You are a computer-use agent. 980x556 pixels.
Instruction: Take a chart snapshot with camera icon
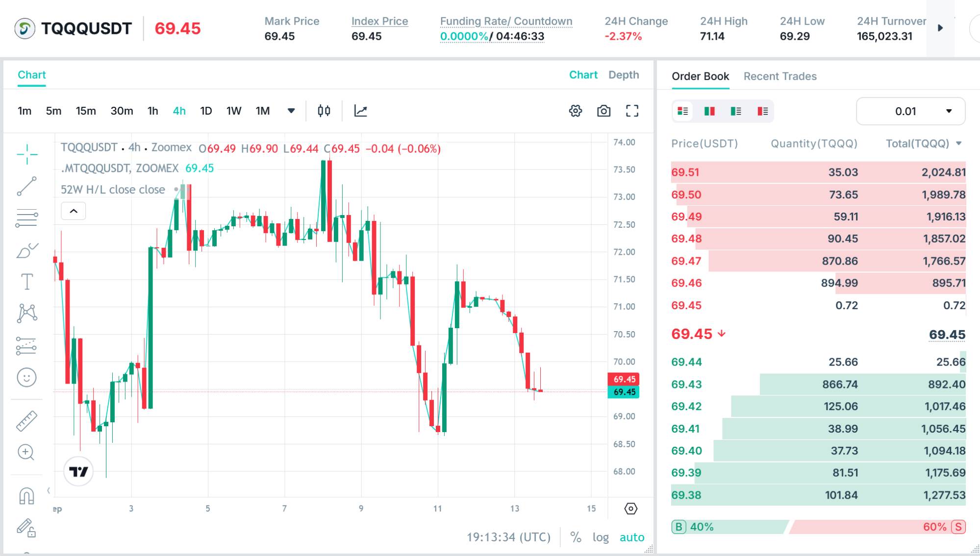click(x=603, y=111)
